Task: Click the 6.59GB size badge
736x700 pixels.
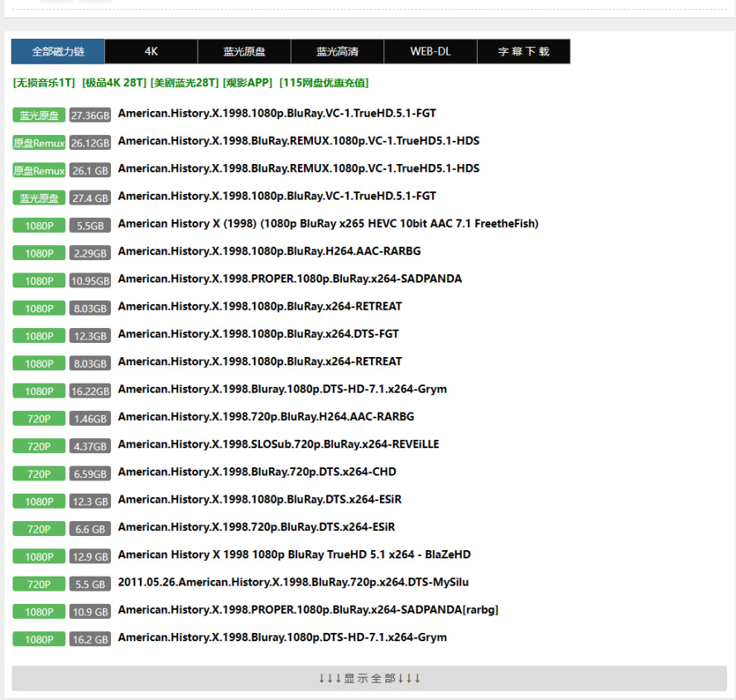Action: point(90,474)
